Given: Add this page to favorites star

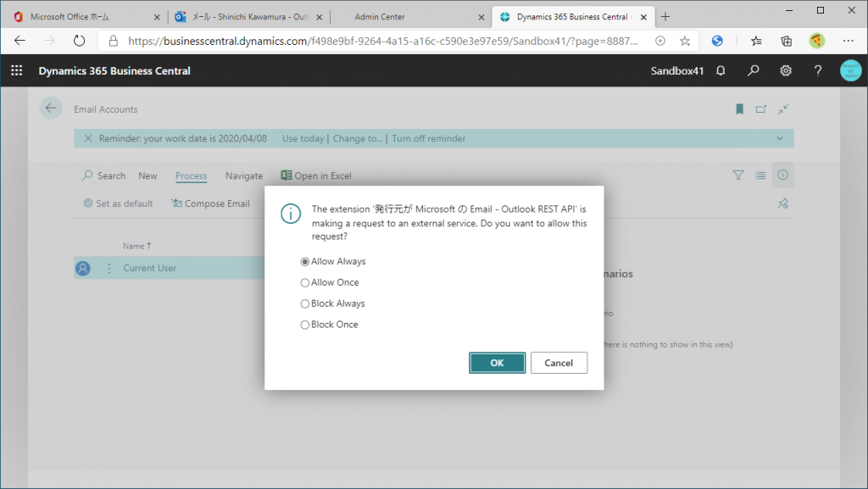Looking at the screenshot, I should (x=685, y=41).
